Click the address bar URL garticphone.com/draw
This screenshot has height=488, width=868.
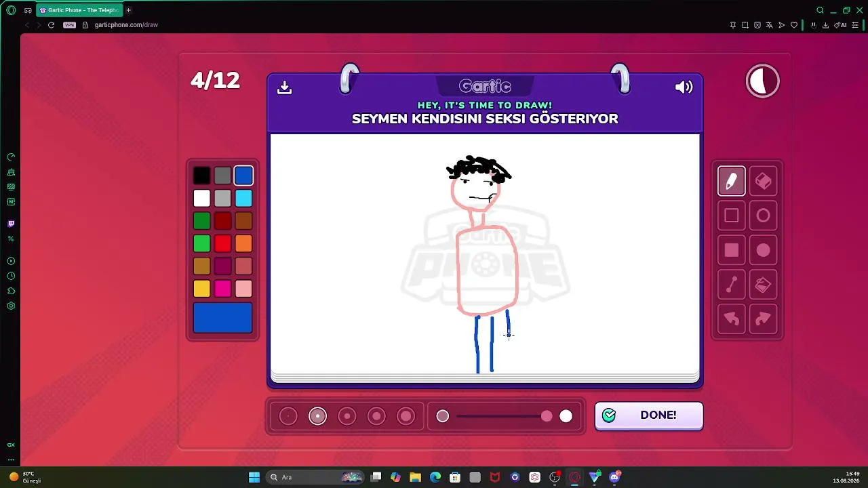coord(126,25)
